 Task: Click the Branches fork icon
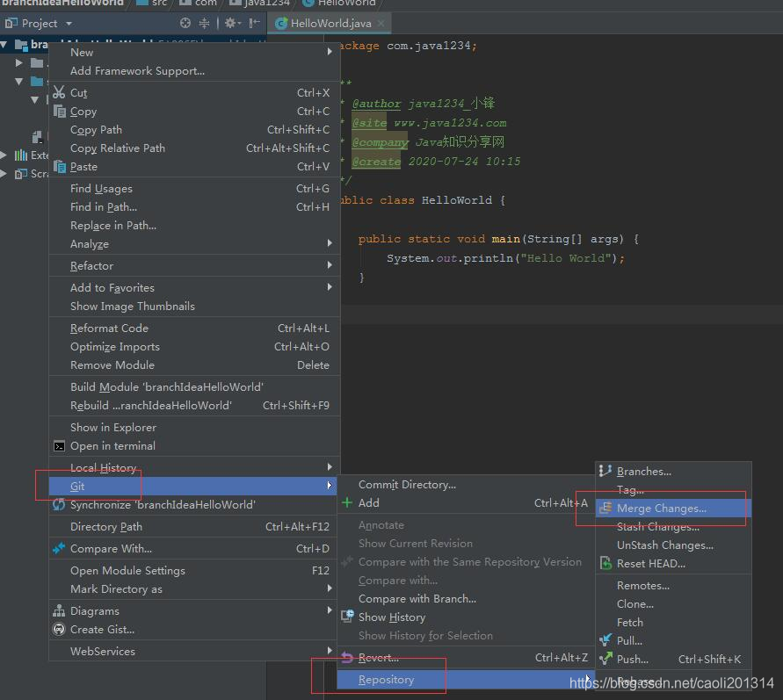coord(605,471)
